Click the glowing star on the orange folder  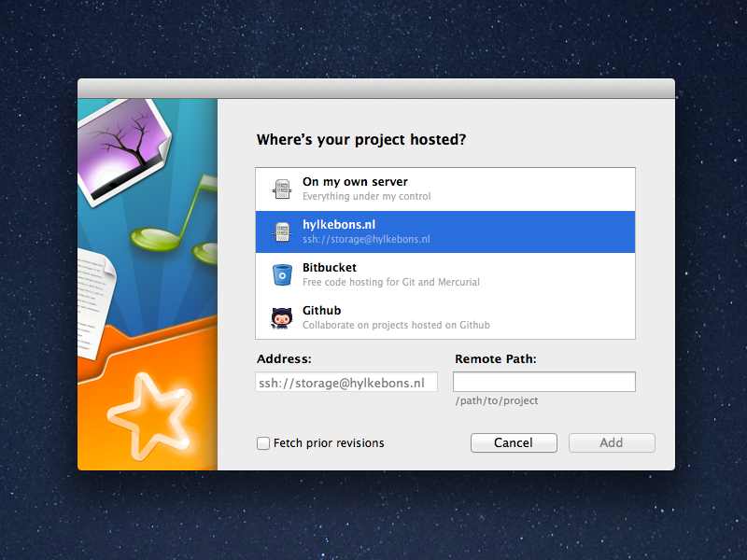(x=151, y=415)
